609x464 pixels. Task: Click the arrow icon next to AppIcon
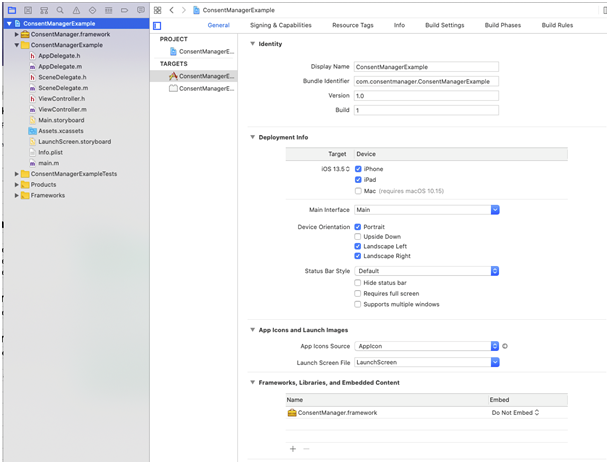[505, 346]
